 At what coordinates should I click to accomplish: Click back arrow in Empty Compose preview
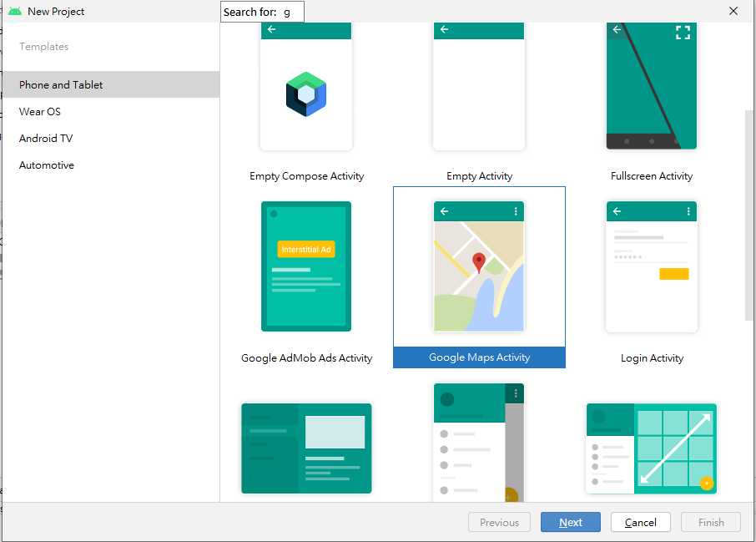click(272, 29)
